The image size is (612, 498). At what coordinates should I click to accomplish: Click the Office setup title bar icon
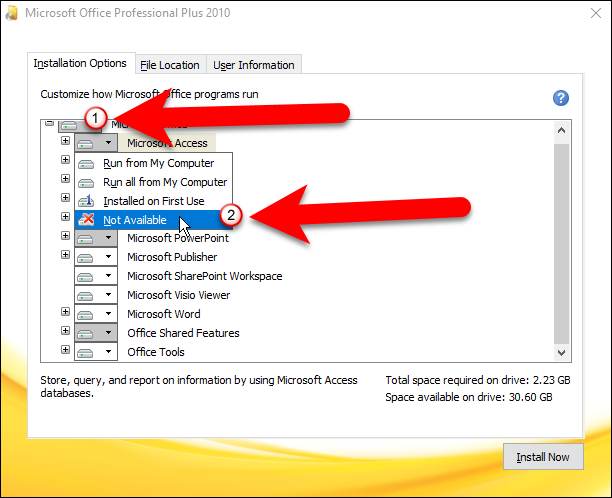[x=12, y=13]
